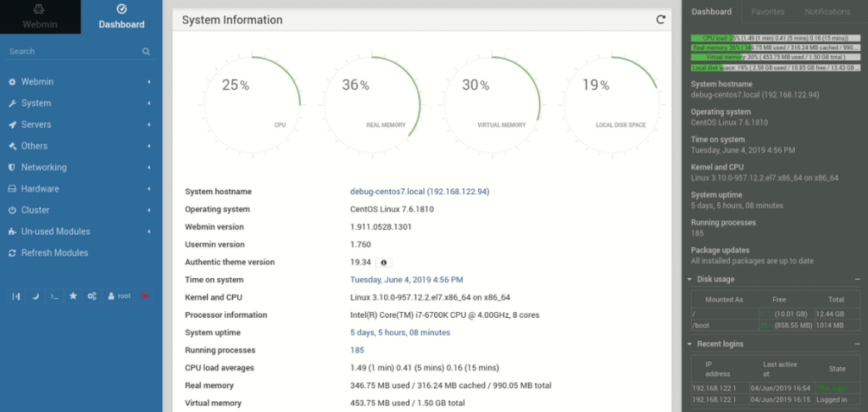Refresh the System Information panel

pos(659,20)
